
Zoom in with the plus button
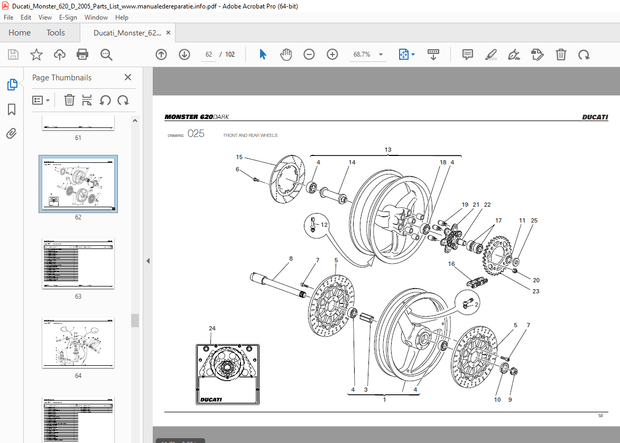pos(332,54)
